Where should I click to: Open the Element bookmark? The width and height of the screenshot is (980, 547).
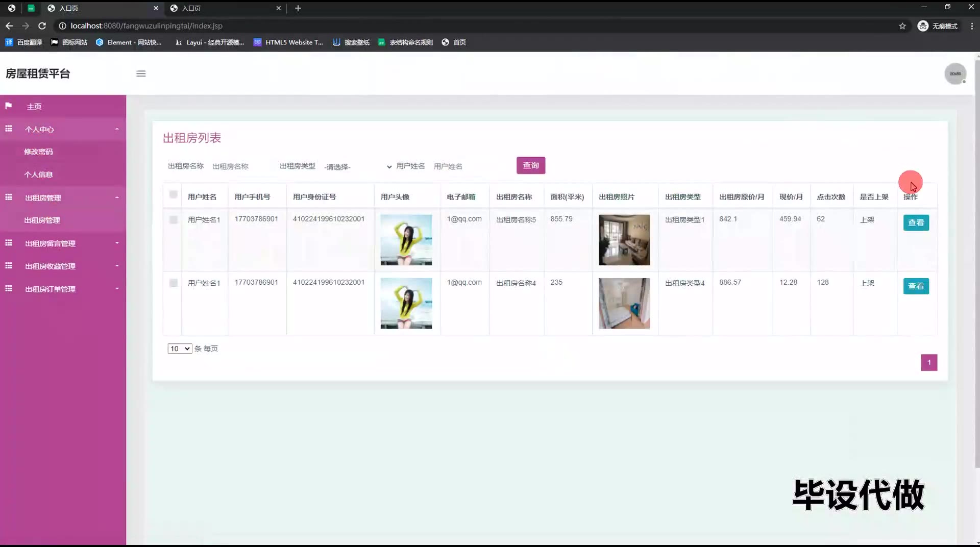click(129, 42)
